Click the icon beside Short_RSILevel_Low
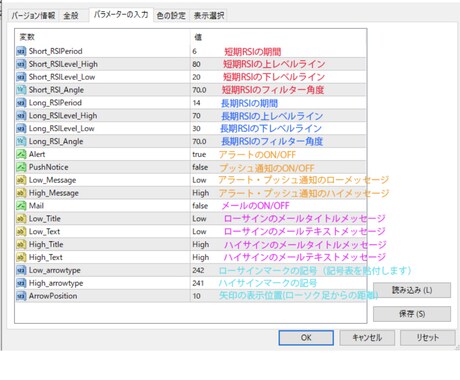Viewport: 460px width, 380px height. pos(21,77)
